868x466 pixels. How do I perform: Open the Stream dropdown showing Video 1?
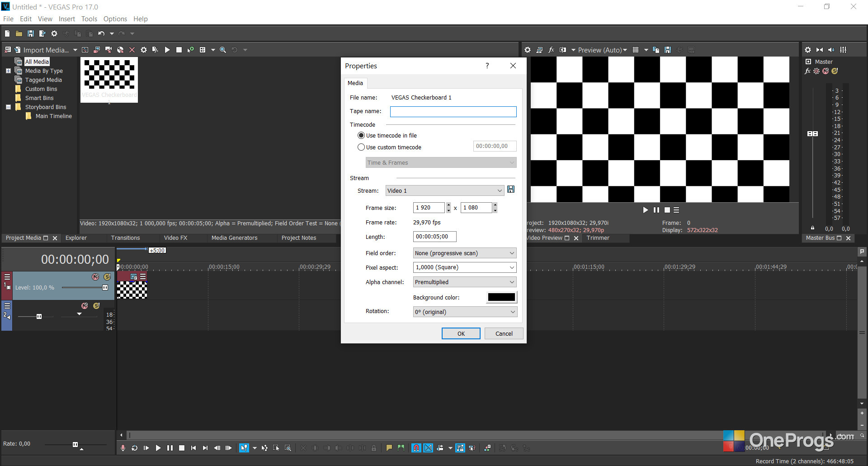pyautogui.click(x=444, y=190)
